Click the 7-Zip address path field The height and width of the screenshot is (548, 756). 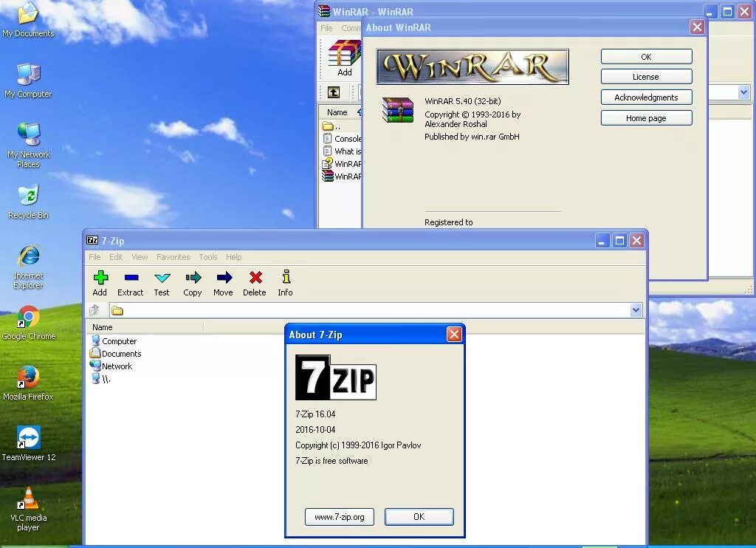tap(370, 310)
